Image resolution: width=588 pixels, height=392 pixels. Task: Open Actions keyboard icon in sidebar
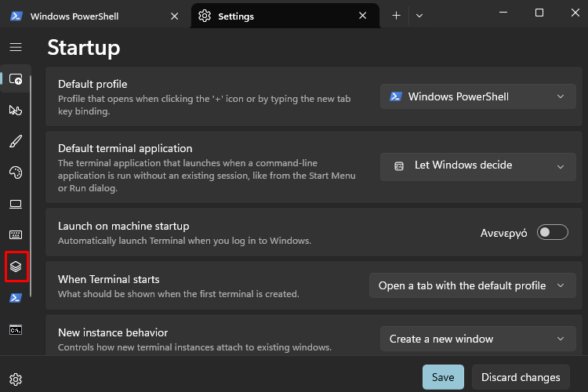click(16, 235)
